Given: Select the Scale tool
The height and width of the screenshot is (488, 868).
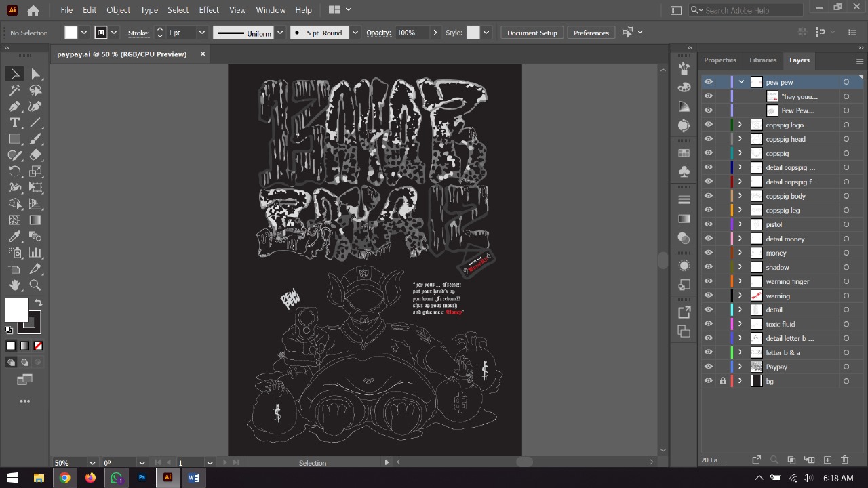Looking at the screenshot, I should click(x=35, y=171).
